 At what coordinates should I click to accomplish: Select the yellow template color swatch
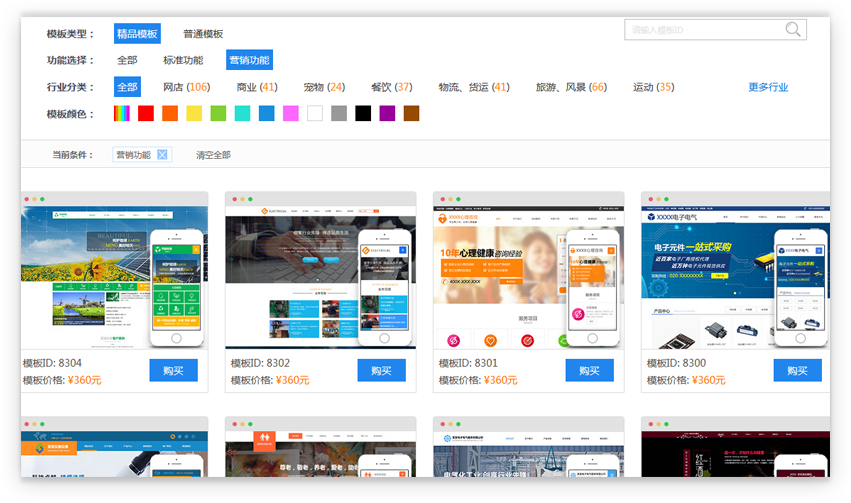194,114
